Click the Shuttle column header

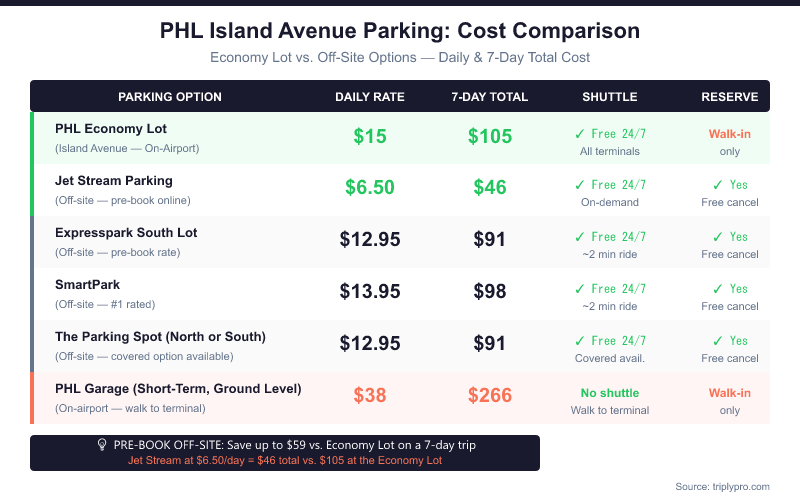(610, 97)
